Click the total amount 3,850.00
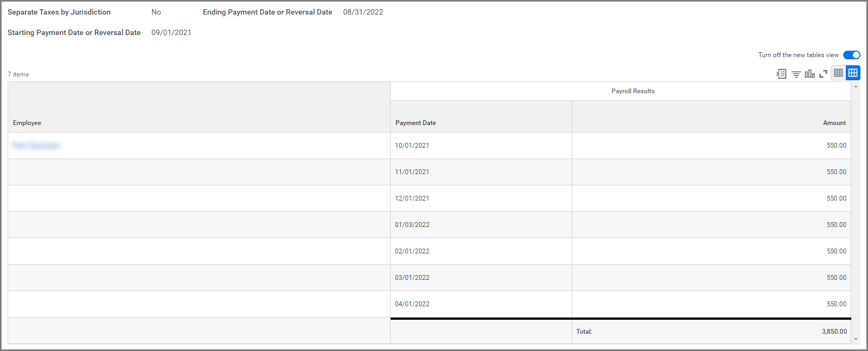The image size is (868, 351). pyautogui.click(x=834, y=332)
